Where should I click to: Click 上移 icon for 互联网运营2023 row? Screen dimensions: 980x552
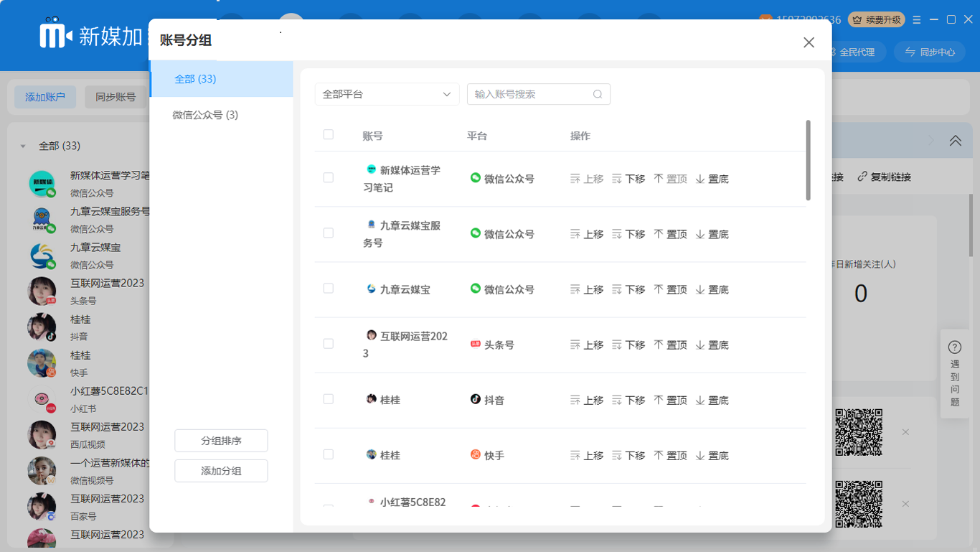point(575,345)
